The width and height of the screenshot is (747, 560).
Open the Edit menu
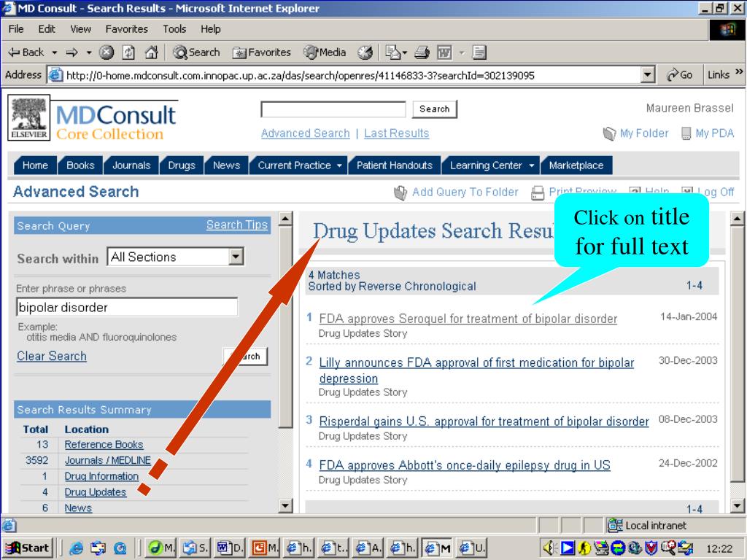(x=47, y=29)
